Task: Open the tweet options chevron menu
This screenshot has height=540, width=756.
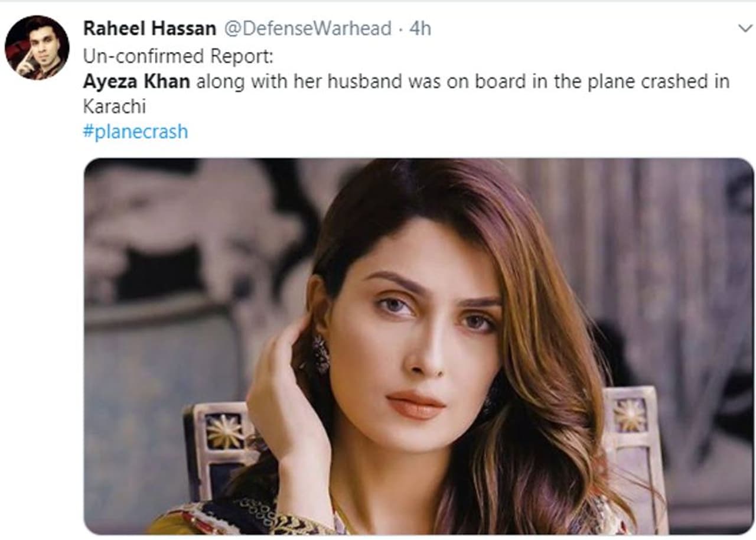Action: point(745,28)
